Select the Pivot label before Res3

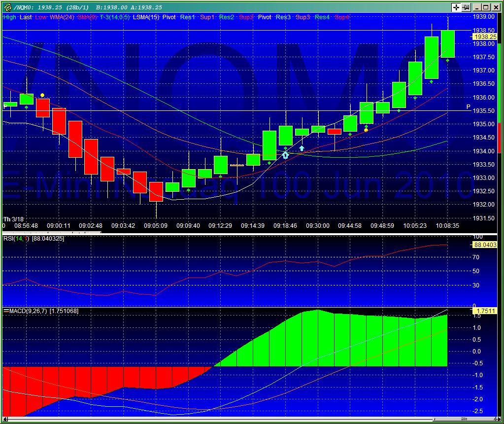265,17
